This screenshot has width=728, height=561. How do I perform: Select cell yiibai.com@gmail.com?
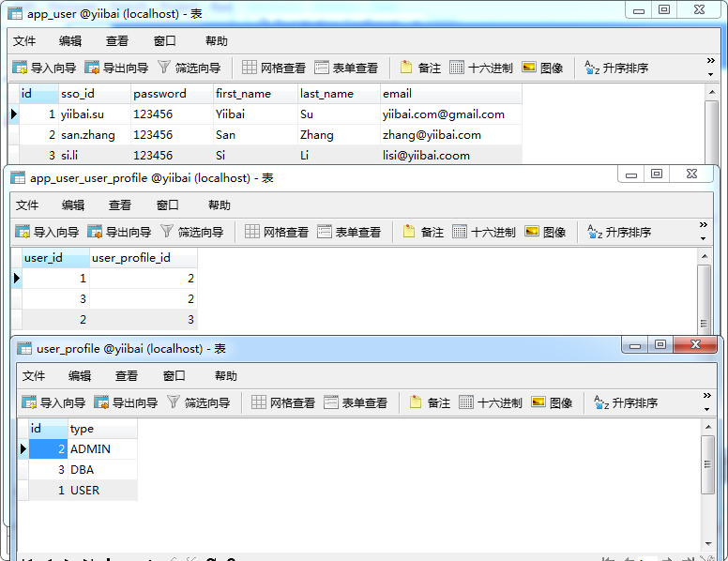pyautogui.click(x=451, y=114)
